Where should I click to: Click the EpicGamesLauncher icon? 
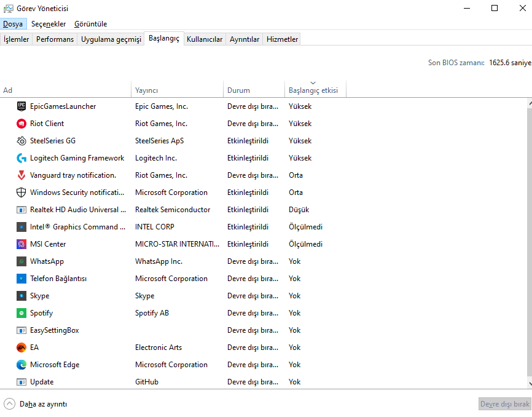click(x=22, y=106)
